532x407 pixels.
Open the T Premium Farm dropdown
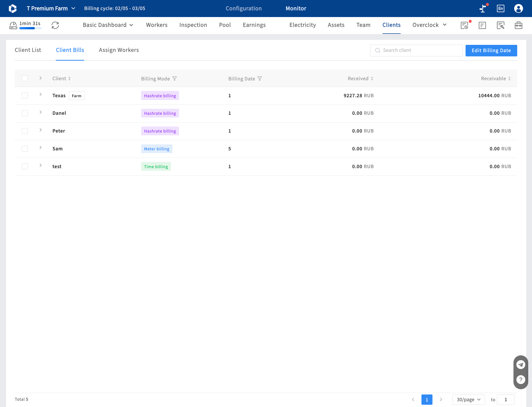51,9
